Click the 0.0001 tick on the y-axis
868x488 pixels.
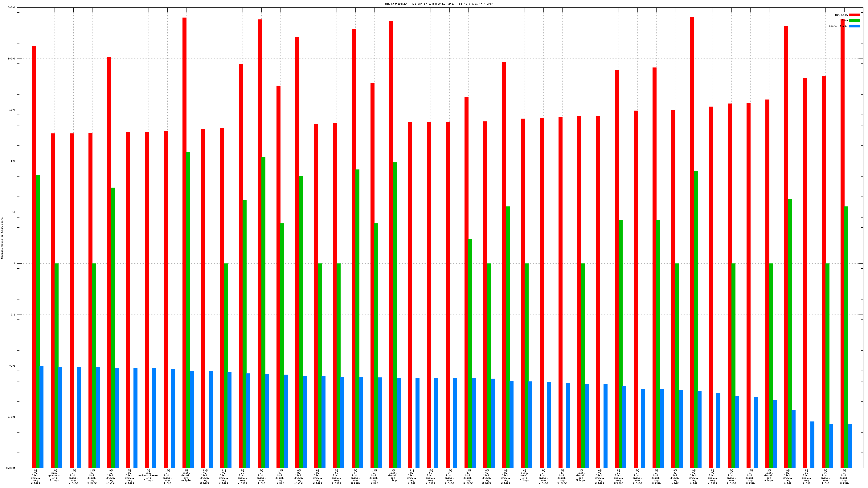coord(11,468)
